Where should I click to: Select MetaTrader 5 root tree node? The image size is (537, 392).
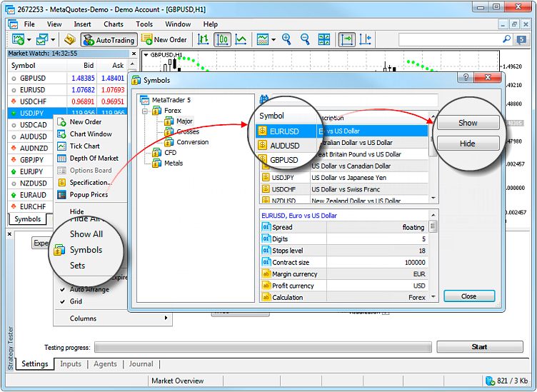[171, 100]
